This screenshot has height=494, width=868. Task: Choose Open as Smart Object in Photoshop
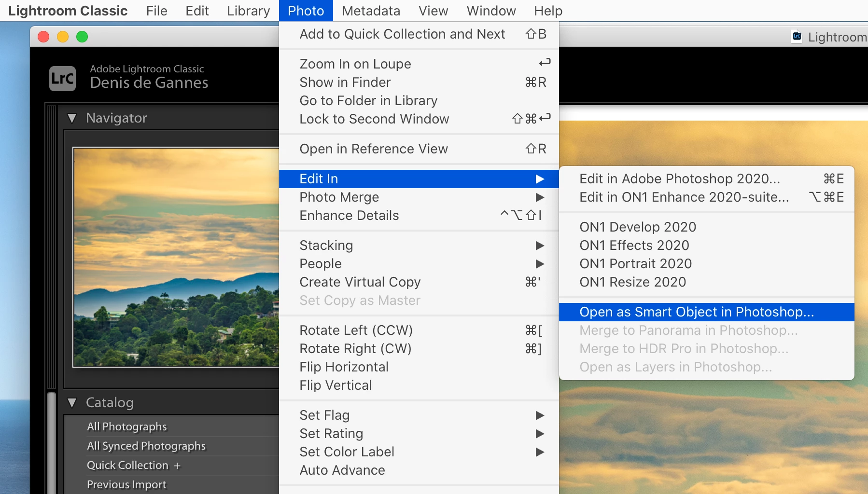point(707,312)
